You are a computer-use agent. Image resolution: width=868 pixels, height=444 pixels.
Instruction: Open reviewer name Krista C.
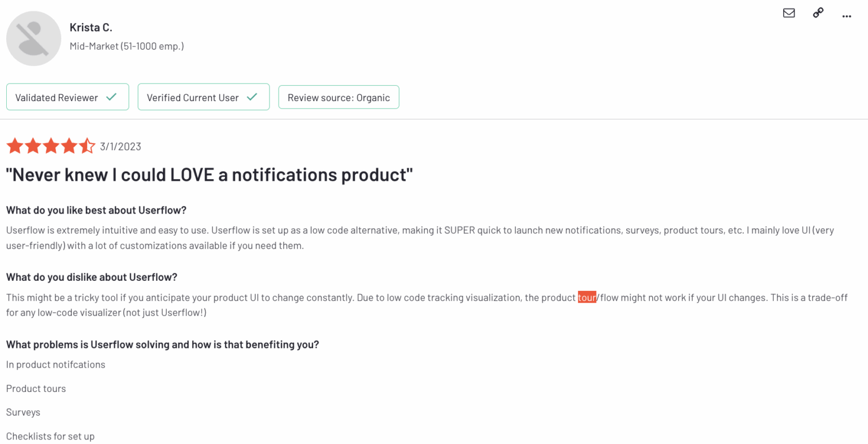[x=91, y=27]
